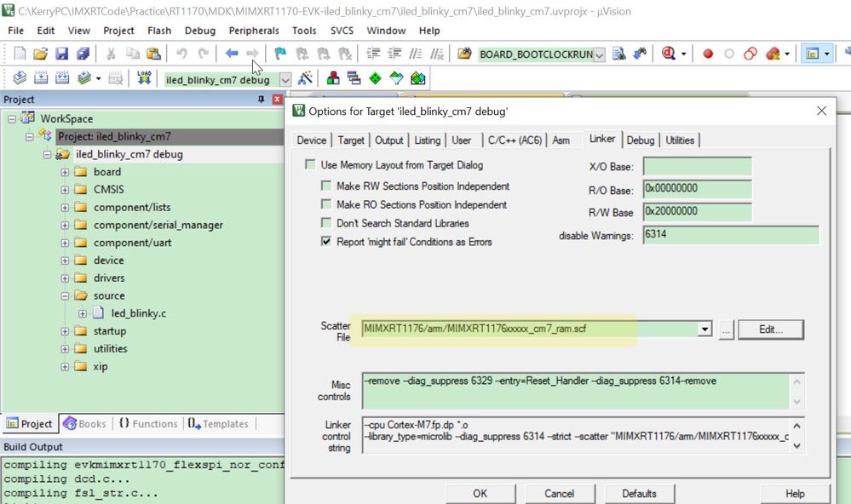This screenshot has height=504, width=851.
Task: Click the Kill all breakpoints icon
Action: [773, 54]
